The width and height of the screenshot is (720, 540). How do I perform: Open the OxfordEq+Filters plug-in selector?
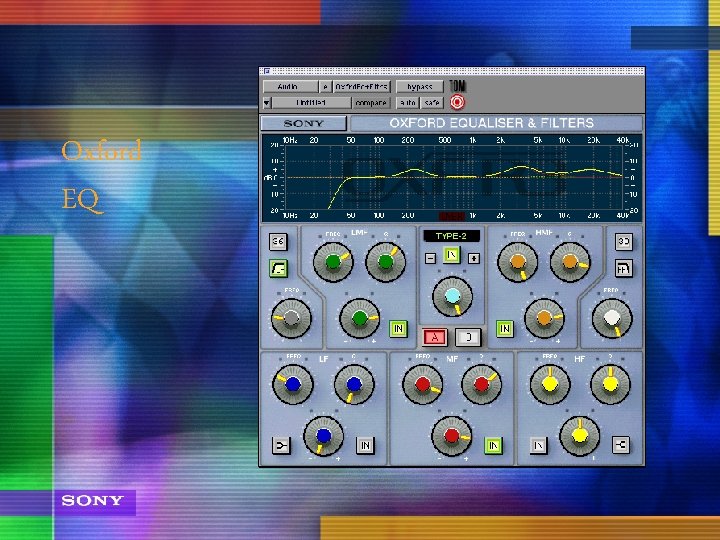pos(361,86)
